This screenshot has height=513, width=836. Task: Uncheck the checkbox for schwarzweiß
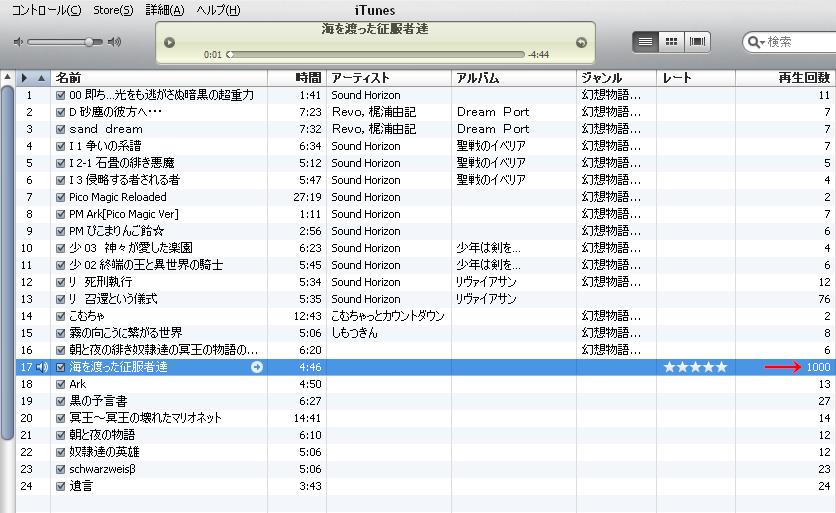coord(60,469)
